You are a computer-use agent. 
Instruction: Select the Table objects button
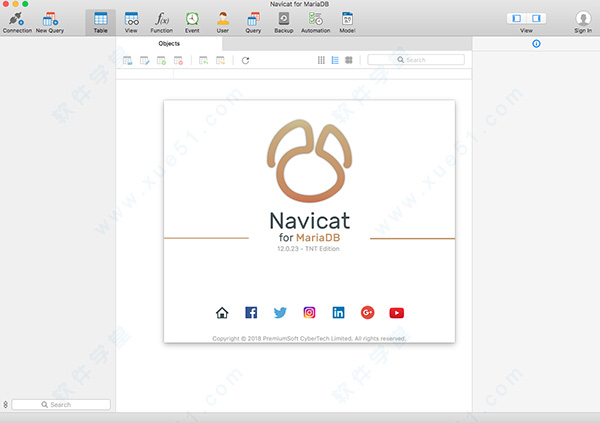point(101,22)
